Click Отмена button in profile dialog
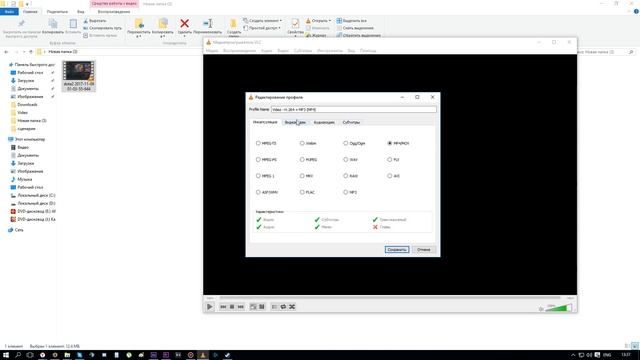Viewport: 640px width, 360px height. tap(424, 249)
